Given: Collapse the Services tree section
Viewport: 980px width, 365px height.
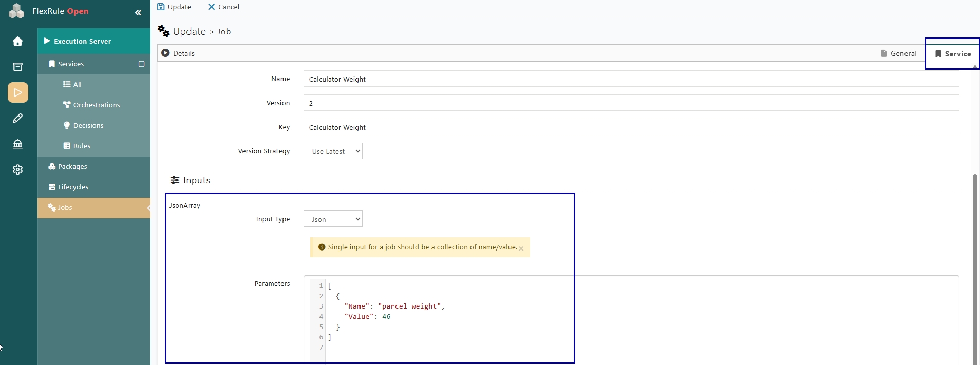Looking at the screenshot, I should point(141,64).
